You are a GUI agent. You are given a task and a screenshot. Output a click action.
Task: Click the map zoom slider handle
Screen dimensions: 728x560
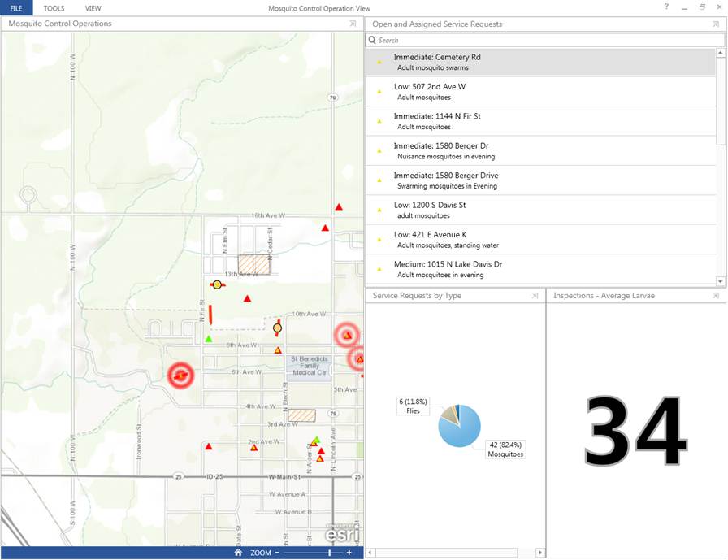tap(330, 553)
